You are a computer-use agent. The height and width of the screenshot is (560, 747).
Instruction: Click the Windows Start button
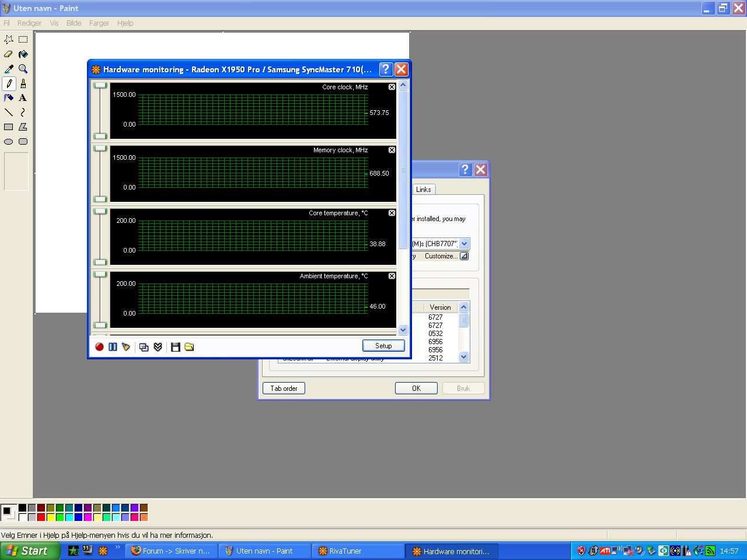[30, 551]
